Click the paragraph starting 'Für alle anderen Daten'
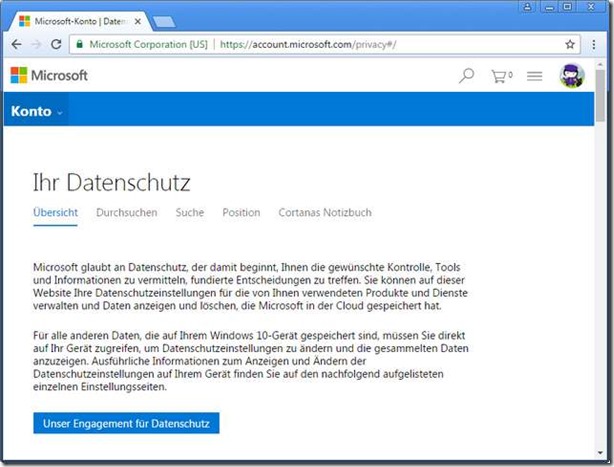614x467 pixels. click(251, 361)
